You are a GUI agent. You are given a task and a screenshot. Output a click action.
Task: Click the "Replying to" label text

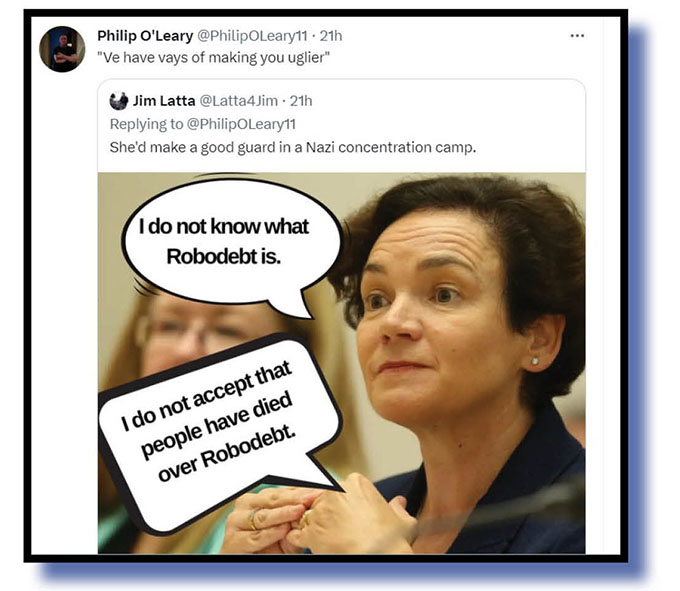click(146, 124)
